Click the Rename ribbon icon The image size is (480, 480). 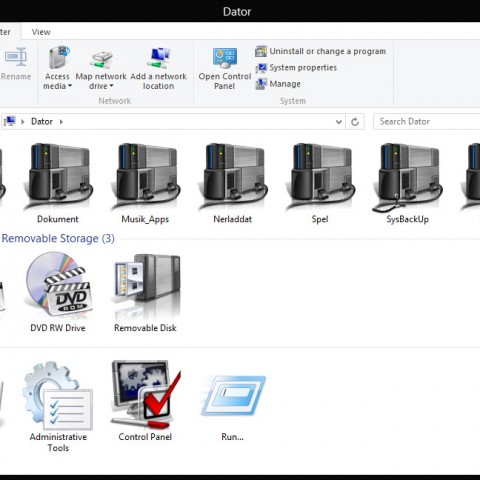coord(16,57)
